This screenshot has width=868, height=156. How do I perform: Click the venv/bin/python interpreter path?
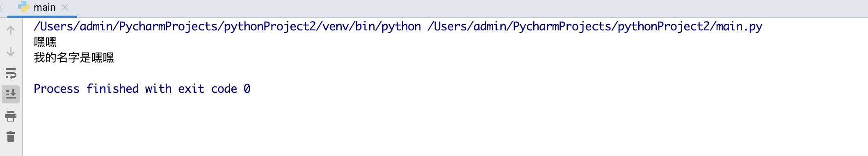pos(227,27)
